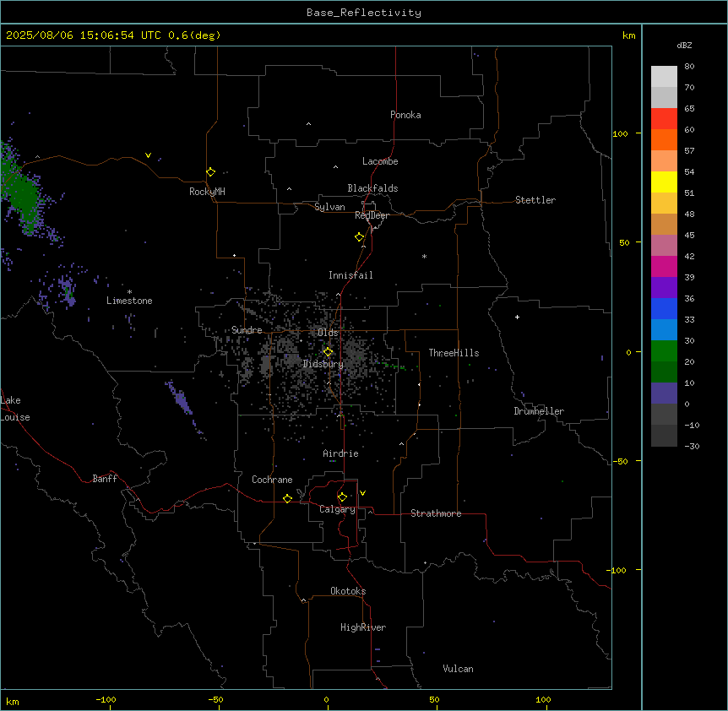Viewport: 728px width, 711px height.
Task: Click the 50 tick label on the vertical axis
Action: (624, 242)
